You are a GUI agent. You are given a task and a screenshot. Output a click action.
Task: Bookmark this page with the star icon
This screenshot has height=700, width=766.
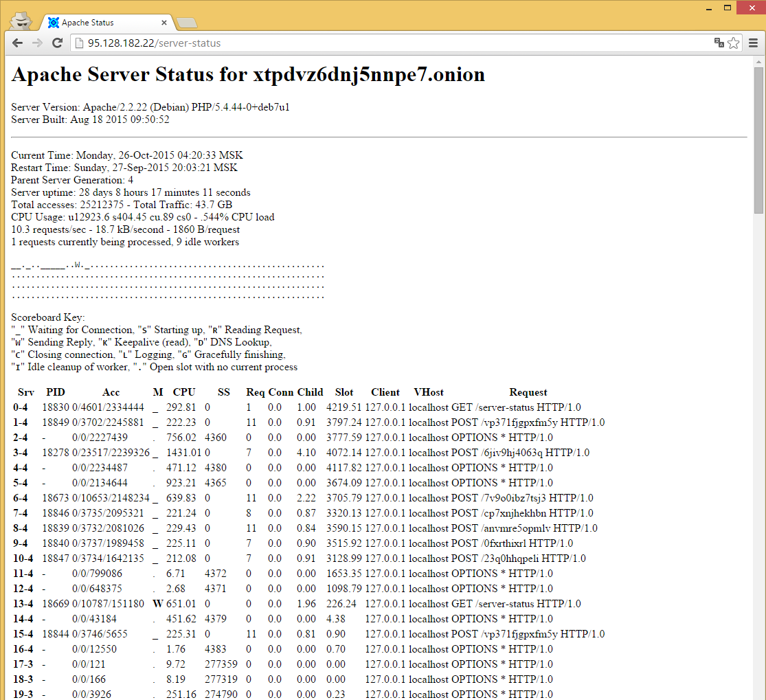[733, 43]
